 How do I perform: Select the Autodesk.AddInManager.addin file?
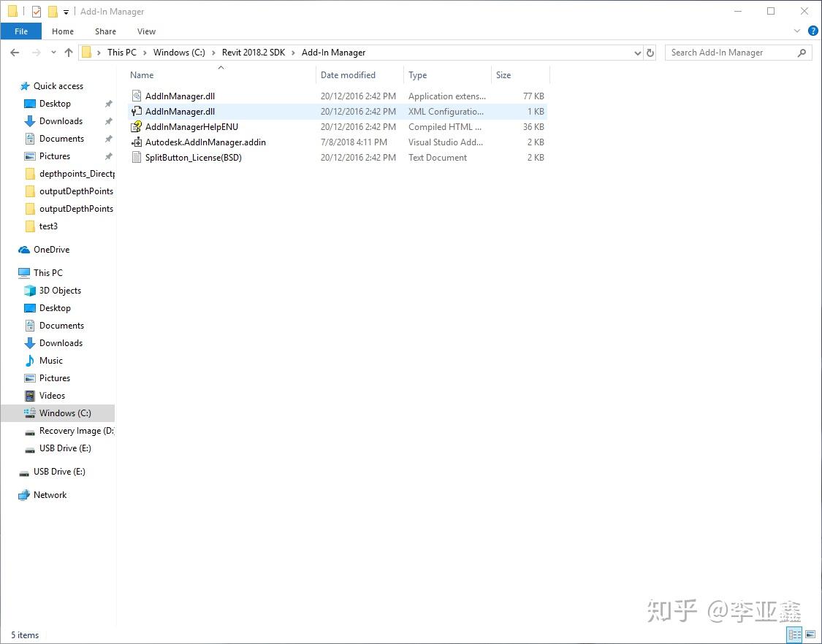pyautogui.click(x=205, y=142)
